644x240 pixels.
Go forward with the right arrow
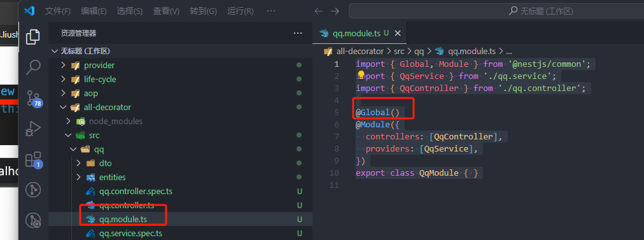coord(335,11)
